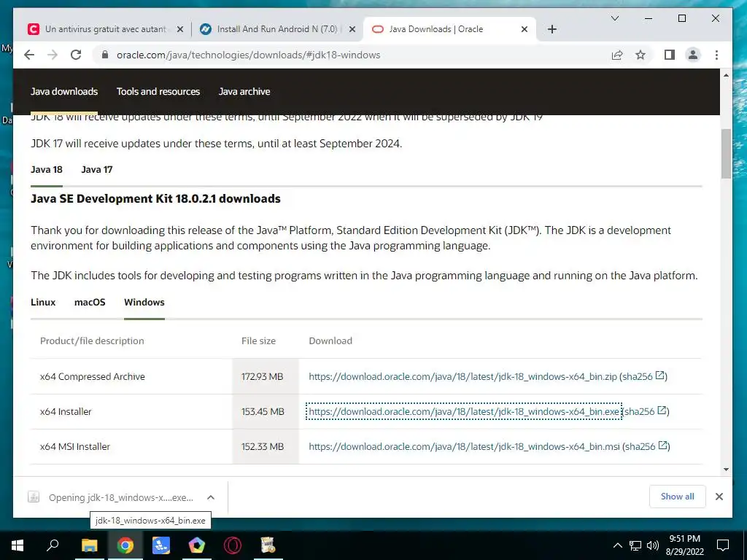Open a new tab with the plus button
Image resolution: width=747 pixels, height=560 pixels.
(552, 29)
